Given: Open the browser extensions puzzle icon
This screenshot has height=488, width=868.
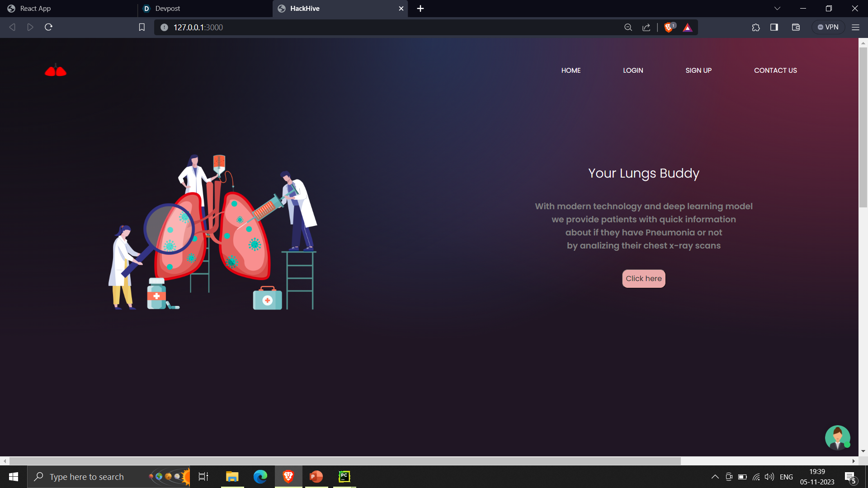Looking at the screenshot, I should 756,27.
